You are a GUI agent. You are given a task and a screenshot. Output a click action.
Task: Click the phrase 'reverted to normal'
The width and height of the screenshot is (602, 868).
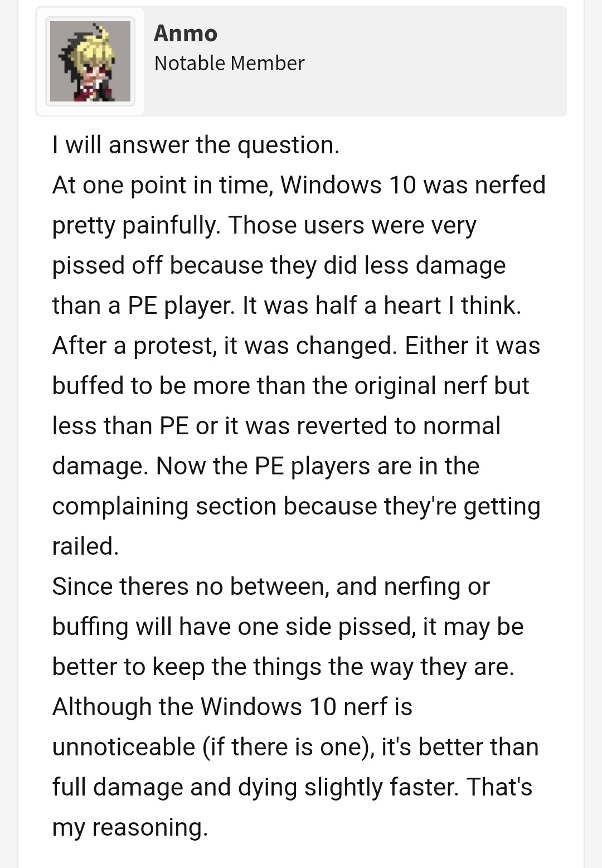click(399, 426)
